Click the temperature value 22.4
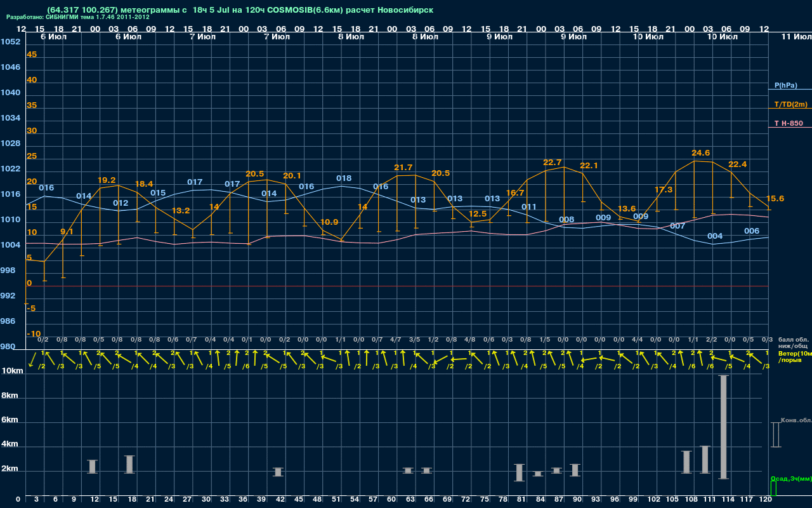 (737, 164)
